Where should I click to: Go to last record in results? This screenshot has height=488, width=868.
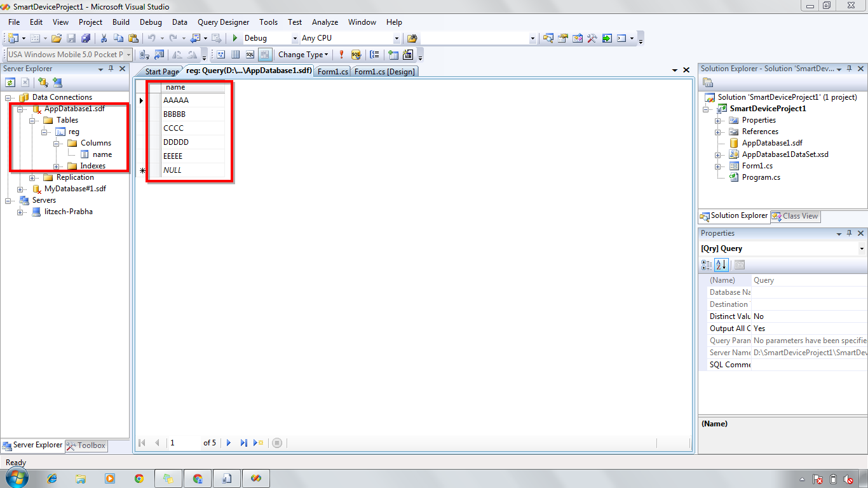pos(243,443)
